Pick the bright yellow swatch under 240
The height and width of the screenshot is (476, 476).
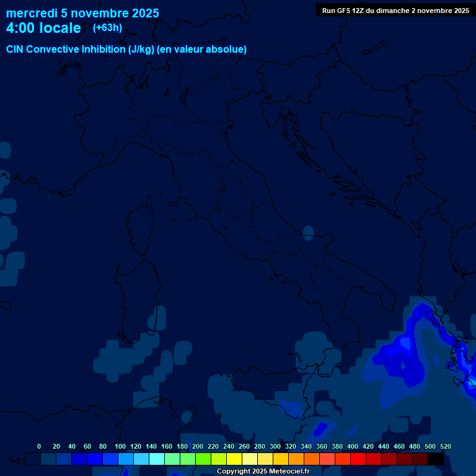click(x=234, y=459)
